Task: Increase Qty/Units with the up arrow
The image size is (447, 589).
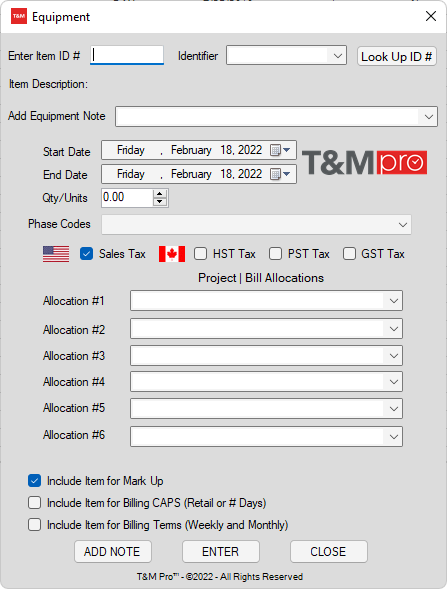Action: tap(160, 194)
